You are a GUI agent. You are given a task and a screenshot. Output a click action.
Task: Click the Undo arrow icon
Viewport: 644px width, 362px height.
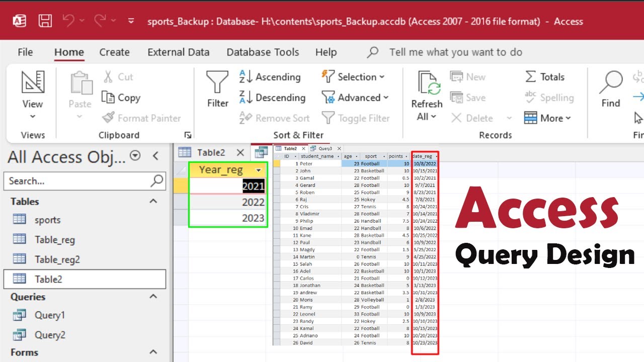point(69,21)
